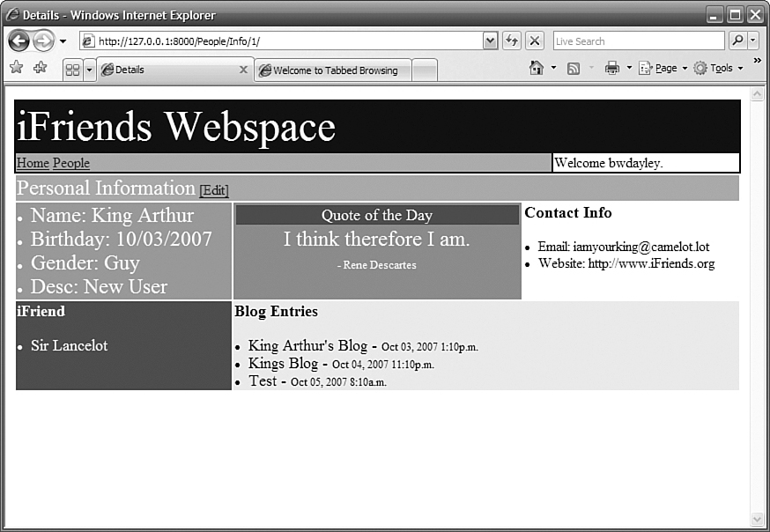Viewport: 770px width, 532px height.
Task: Open the tab list dropdown arrow
Action: 89,70
